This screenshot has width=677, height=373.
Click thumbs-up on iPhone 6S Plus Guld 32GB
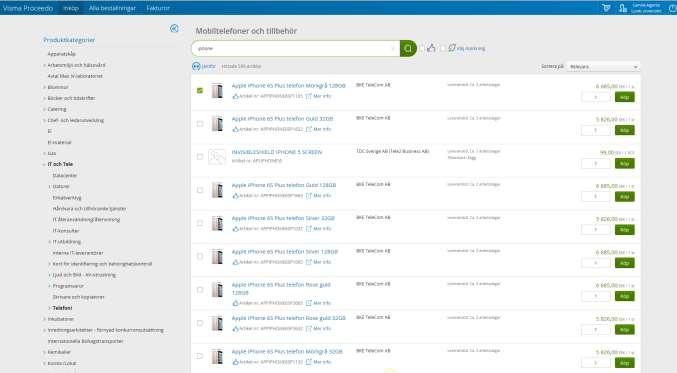point(235,129)
